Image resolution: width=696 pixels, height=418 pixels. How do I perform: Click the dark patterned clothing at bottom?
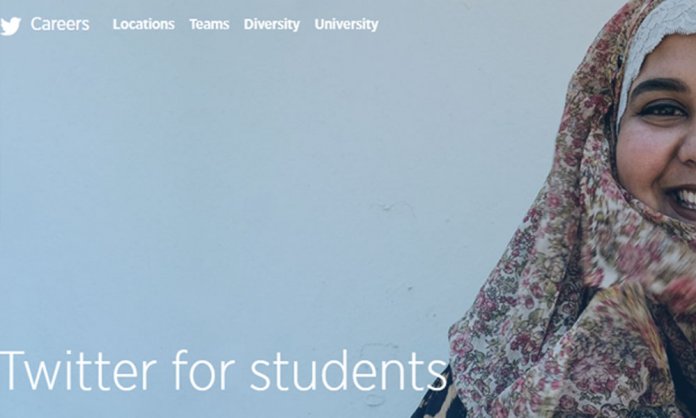[x=437, y=399]
